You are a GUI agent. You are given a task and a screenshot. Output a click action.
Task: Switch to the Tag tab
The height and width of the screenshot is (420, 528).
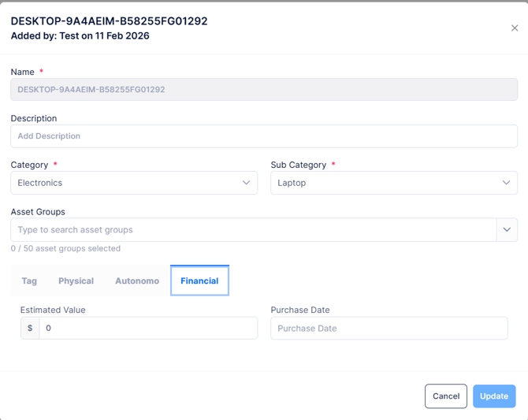(x=29, y=281)
